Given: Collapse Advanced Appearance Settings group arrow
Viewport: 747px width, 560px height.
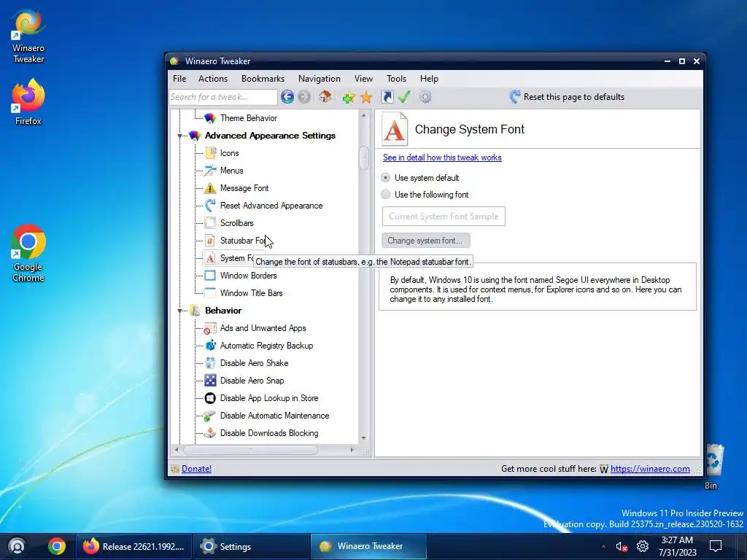Looking at the screenshot, I should [x=180, y=136].
